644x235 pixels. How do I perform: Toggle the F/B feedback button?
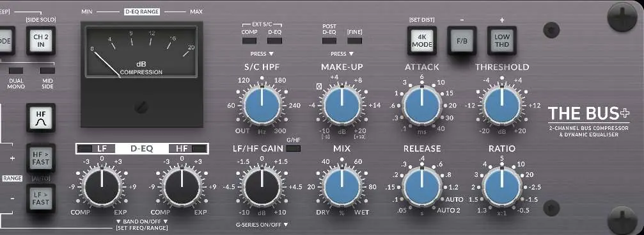(462, 41)
